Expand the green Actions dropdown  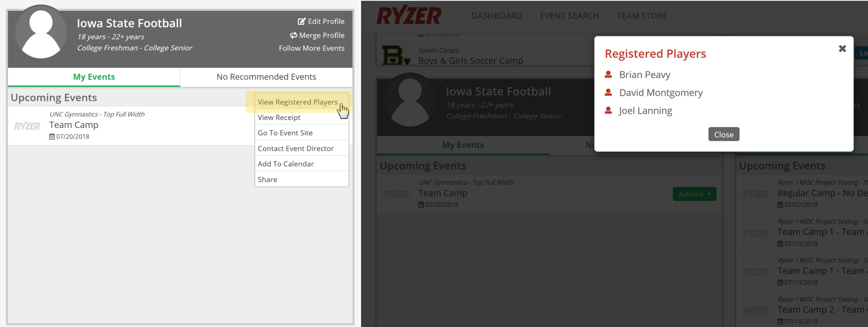pos(694,194)
